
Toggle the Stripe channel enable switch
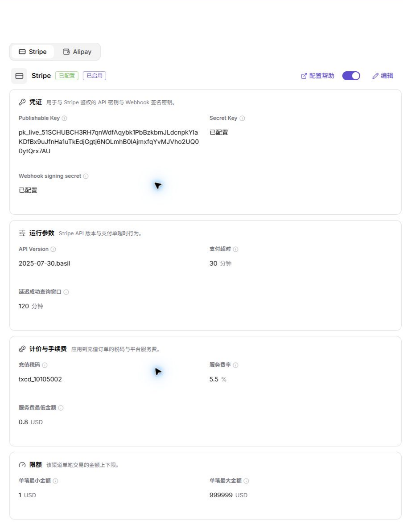(x=351, y=76)
